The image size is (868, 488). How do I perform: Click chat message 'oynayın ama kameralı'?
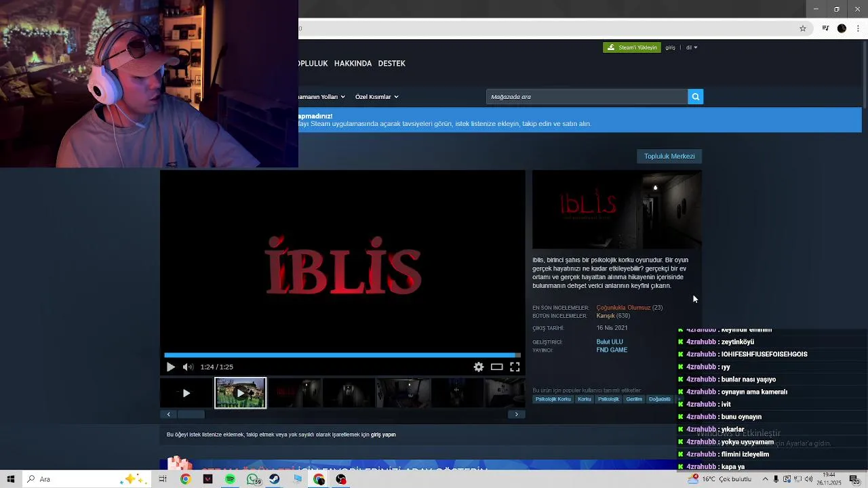point(755,392)
